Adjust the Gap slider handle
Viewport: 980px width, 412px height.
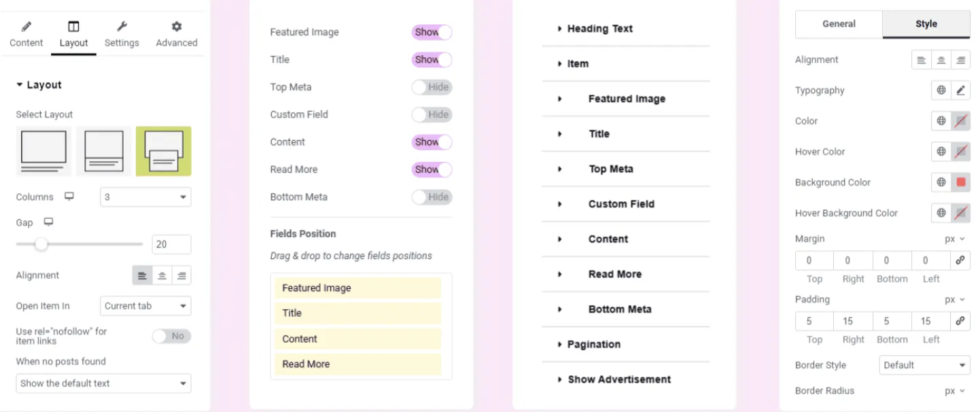(x=41, y=244)
